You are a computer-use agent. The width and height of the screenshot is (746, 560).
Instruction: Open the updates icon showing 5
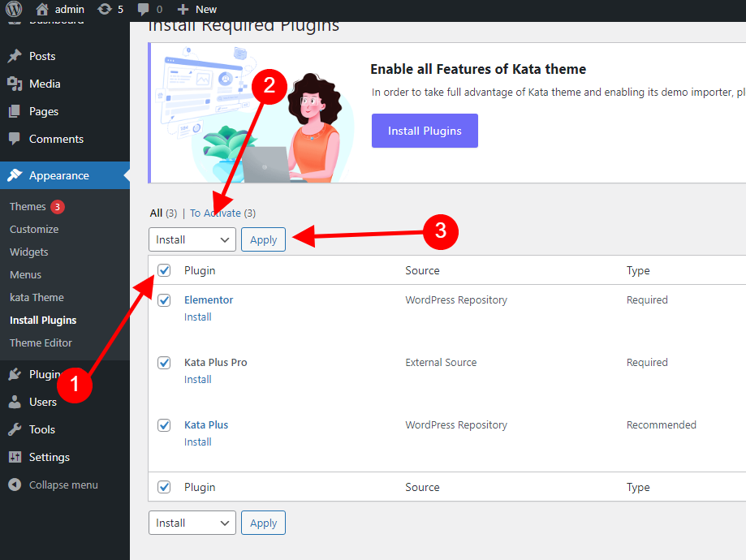[105, 9]
